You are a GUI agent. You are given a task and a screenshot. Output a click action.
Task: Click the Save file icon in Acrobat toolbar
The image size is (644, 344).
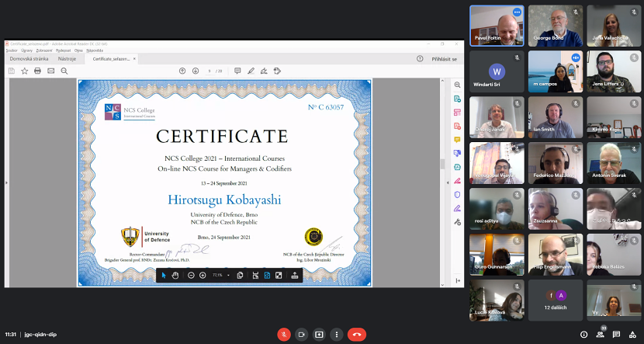point(12,71)
